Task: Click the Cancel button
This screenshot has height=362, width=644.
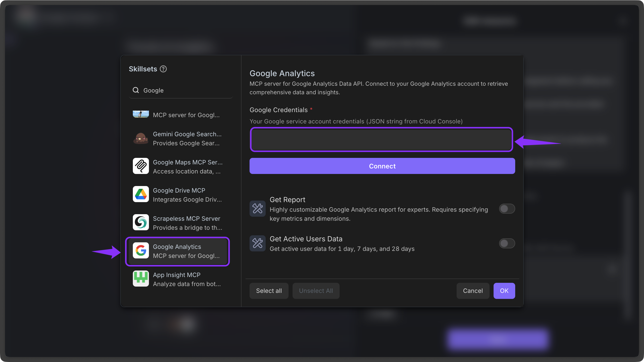Action: coord(473,291)
